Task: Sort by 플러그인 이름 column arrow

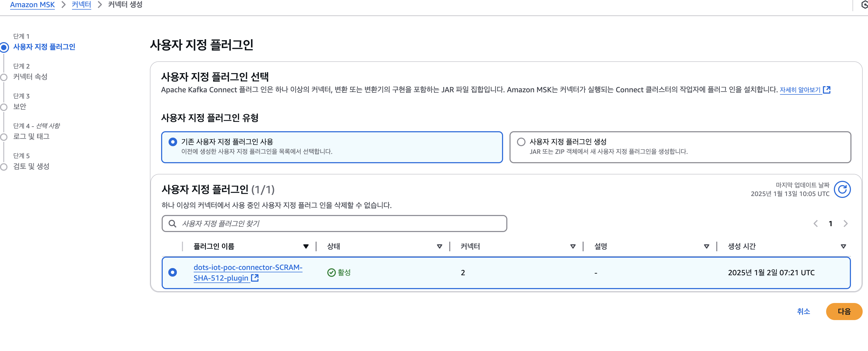Action: [306, 246]
